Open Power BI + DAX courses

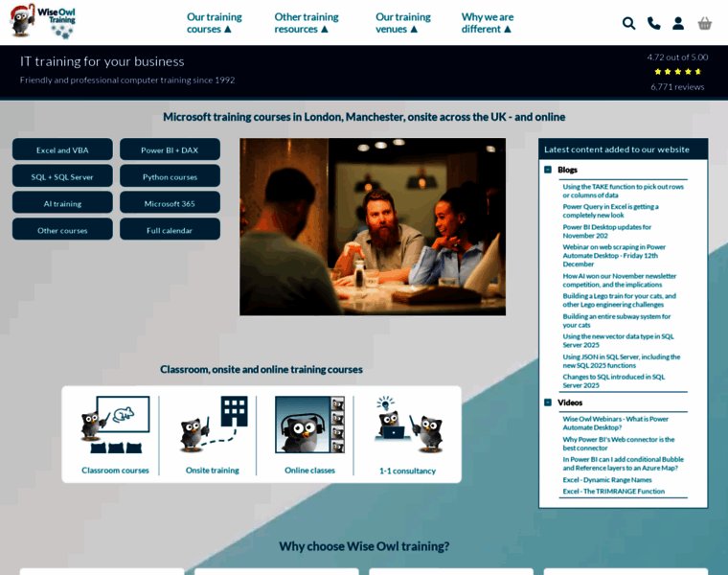coord(170,150)
